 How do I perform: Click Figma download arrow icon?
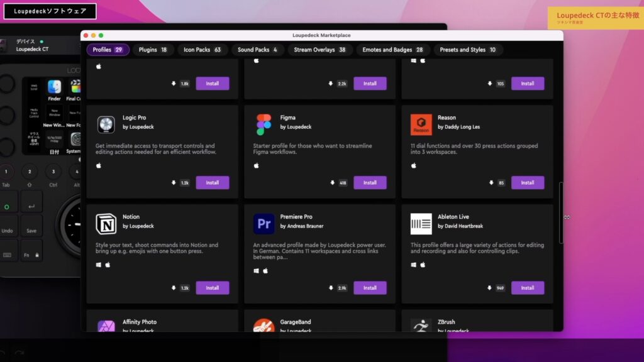click(332, 183)
